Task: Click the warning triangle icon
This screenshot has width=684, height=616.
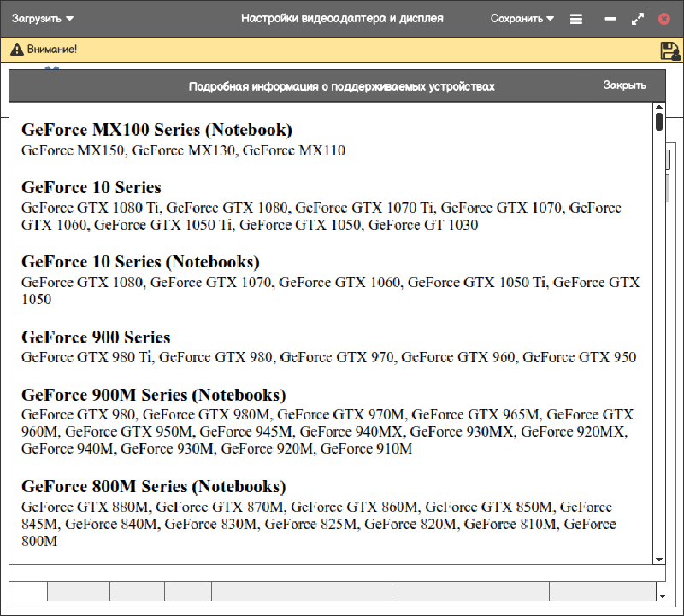Action: [16, 50]
